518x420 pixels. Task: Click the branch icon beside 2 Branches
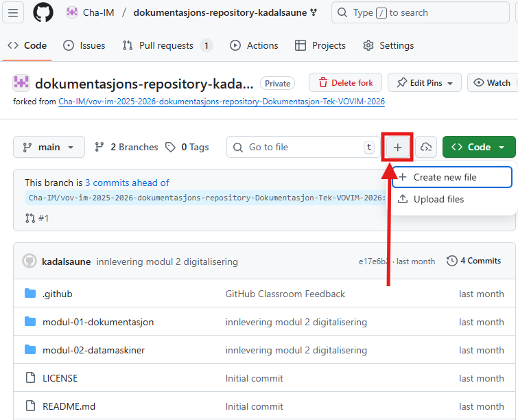[99, 147]
